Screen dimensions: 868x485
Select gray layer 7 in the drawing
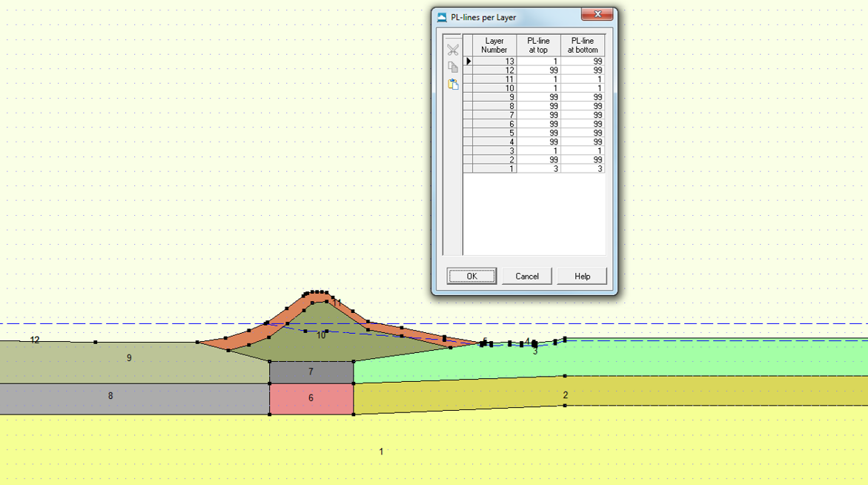tap(311, 372)
